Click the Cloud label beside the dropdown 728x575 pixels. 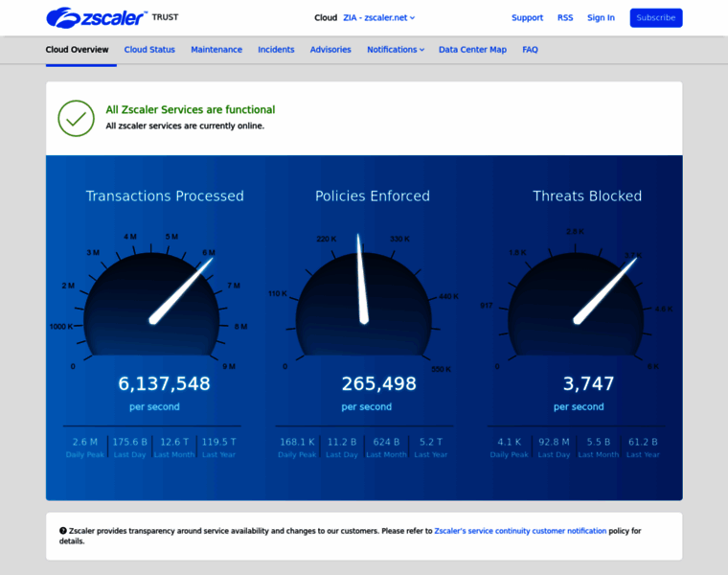[326, 17]
